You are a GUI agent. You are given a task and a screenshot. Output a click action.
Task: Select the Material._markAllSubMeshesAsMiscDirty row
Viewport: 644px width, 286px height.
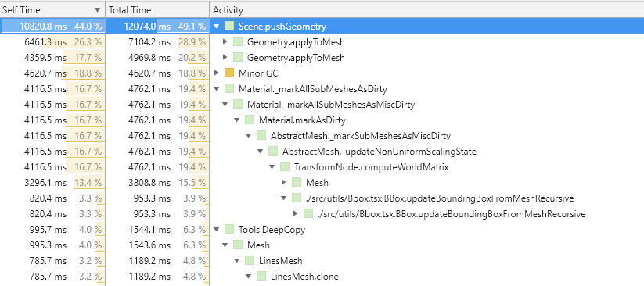point(322,105)
